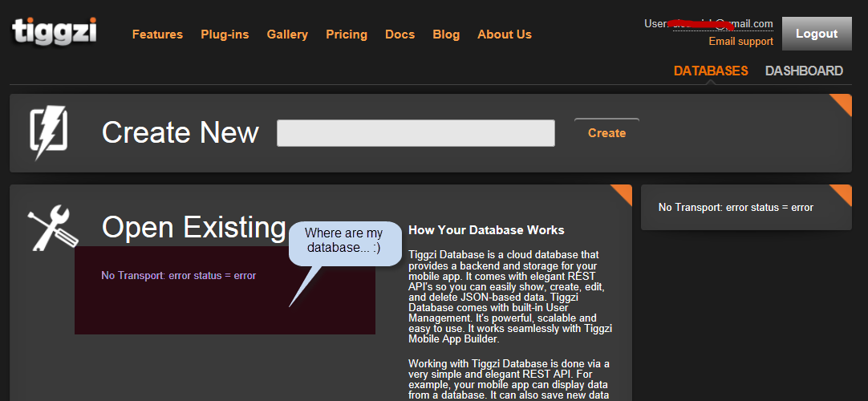This screenshot has width=868, height=401.
Task: Click orange corner of right error panel
Action: pos(842,193)
